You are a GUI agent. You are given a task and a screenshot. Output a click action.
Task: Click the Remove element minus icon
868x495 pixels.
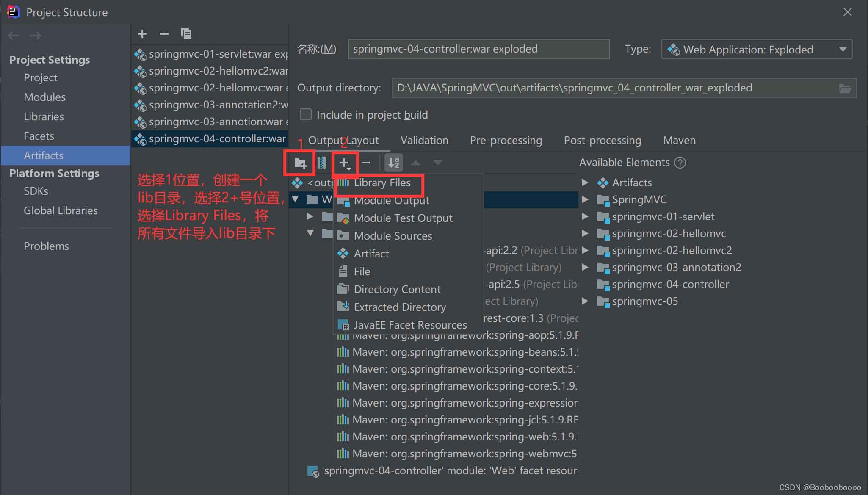click(x=366, y=163)
